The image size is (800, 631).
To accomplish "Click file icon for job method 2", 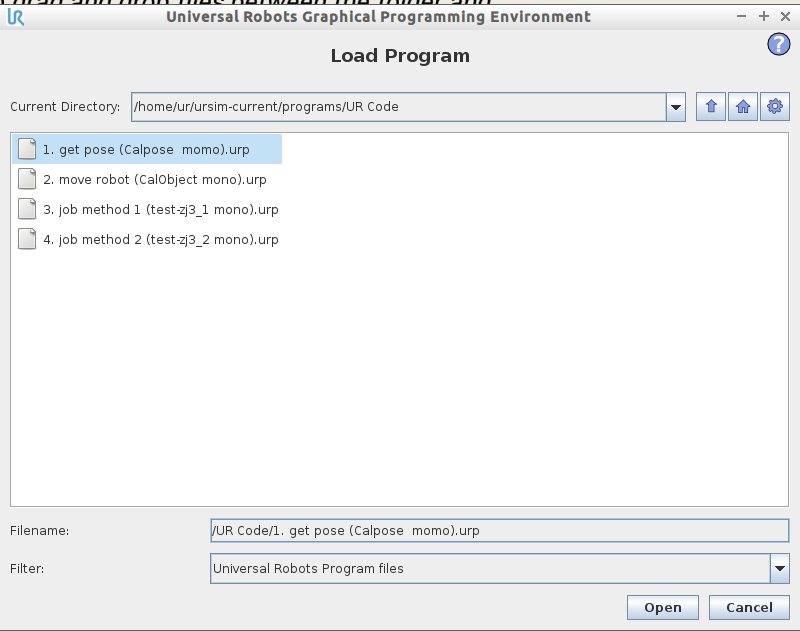I will click(x=27, y=239).
